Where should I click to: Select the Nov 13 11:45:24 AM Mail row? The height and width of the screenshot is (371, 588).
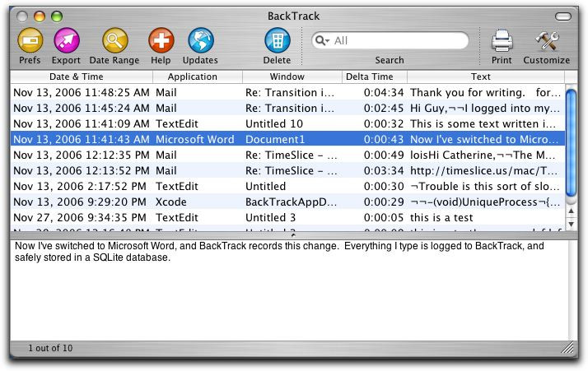tap(287, 109)
